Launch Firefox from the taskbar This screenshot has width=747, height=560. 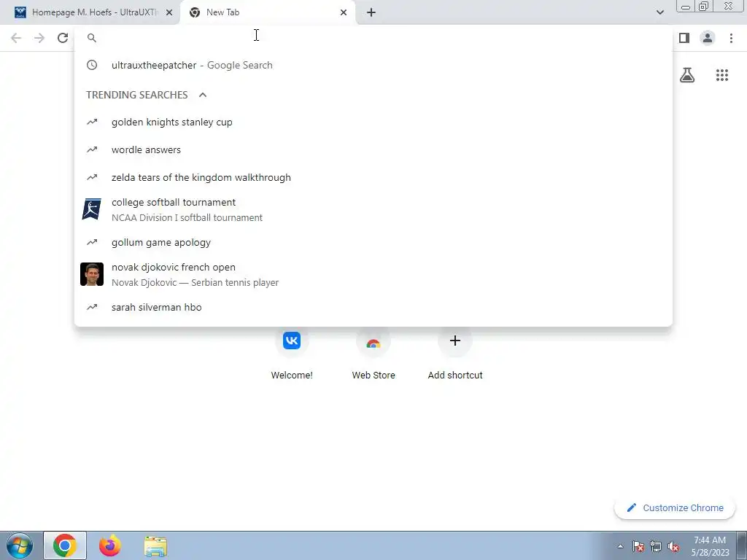click(110, 545)
